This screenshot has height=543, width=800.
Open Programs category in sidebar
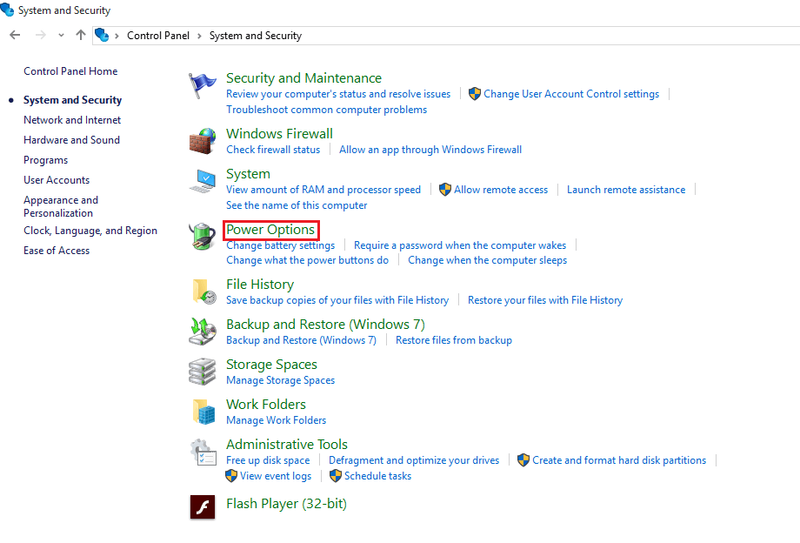(x=45, y=160)
